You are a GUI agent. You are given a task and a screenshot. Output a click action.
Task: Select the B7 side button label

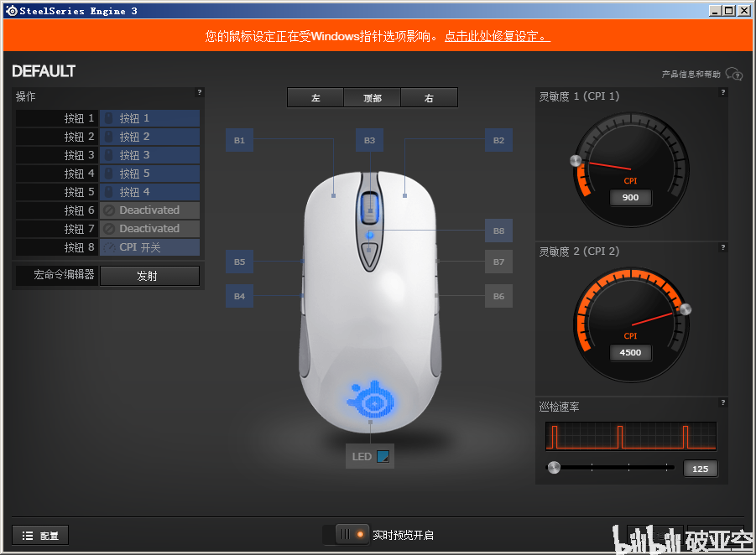click(498, 262)
